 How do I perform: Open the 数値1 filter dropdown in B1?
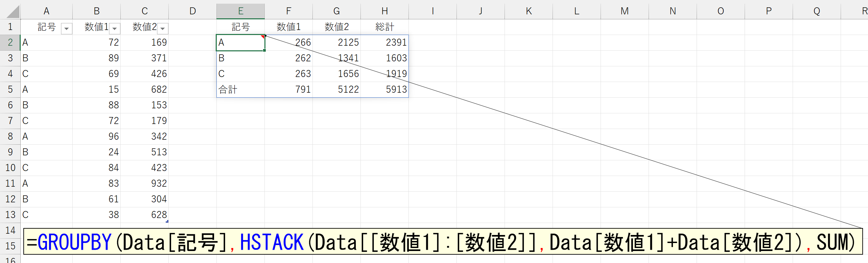coord(115,29)
